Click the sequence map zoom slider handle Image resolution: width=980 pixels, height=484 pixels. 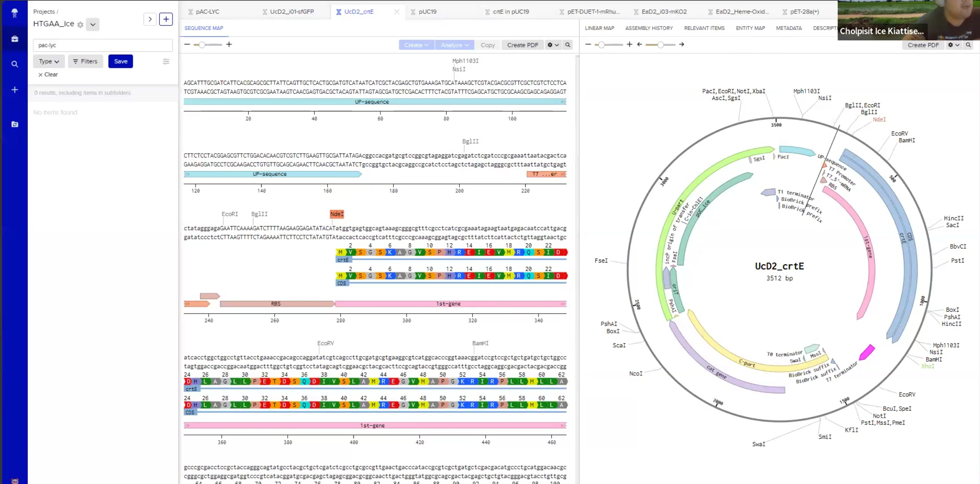point(202,45)
